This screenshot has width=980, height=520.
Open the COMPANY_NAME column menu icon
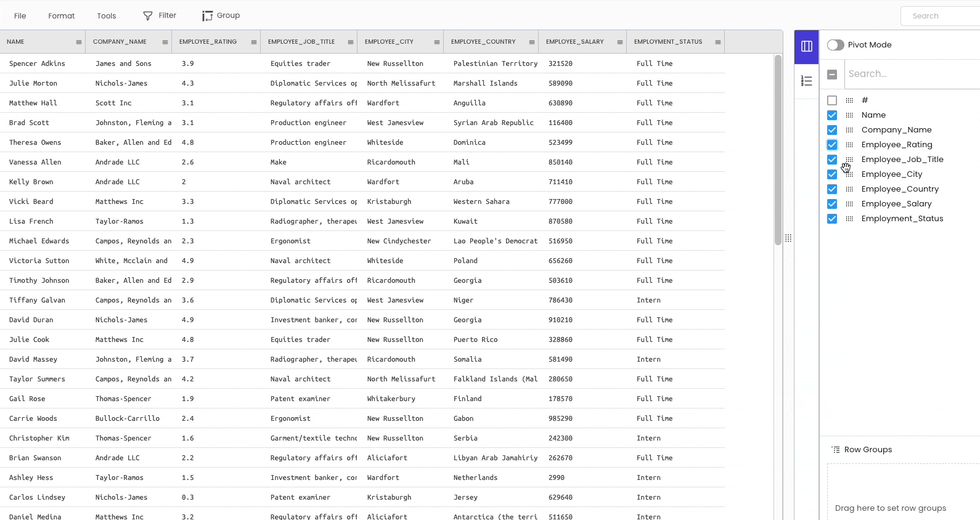[x=165, y=42]
